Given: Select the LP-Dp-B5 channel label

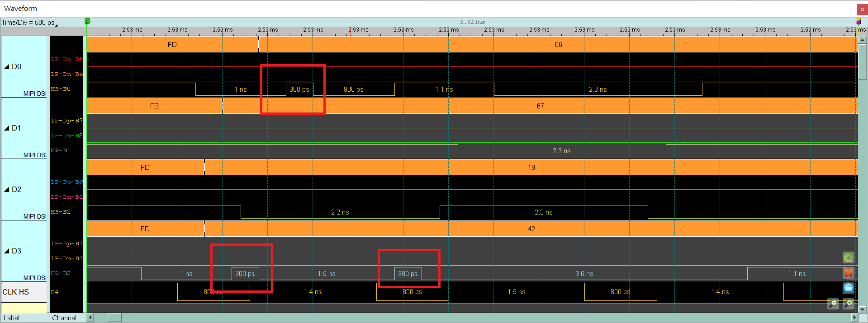Looking at the screenshot, I should 67,59.
